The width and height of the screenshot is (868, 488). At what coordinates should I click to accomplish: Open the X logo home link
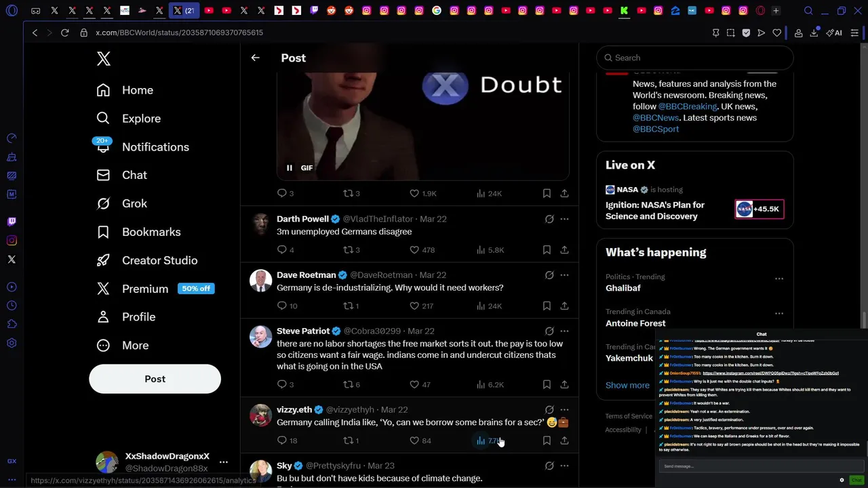click(104, 59)
